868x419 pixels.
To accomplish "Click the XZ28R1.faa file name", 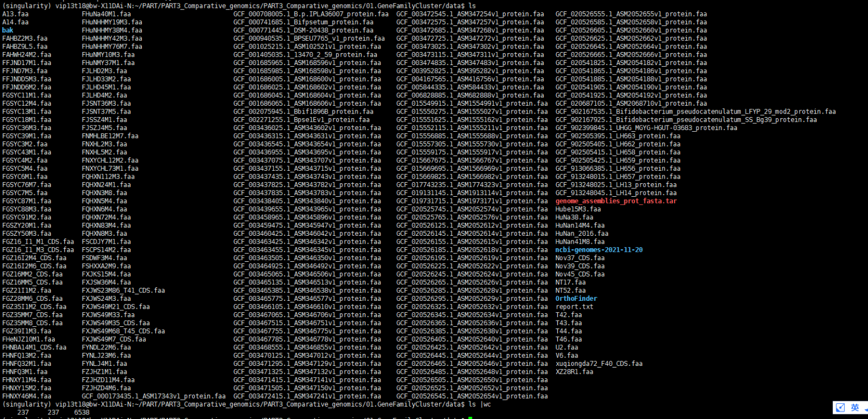I will tap(574, 372).
